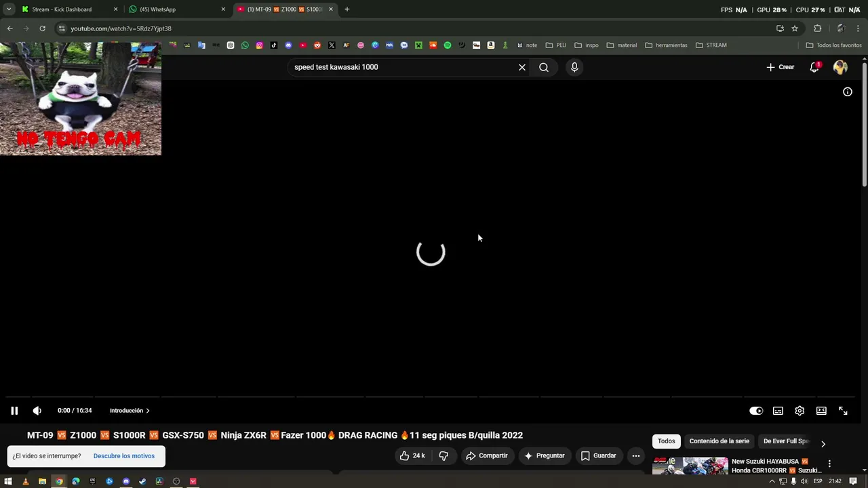Viewport: 868px width, 488px height.
Task: Click the address bar URL
Action: (x=121, y=28)
